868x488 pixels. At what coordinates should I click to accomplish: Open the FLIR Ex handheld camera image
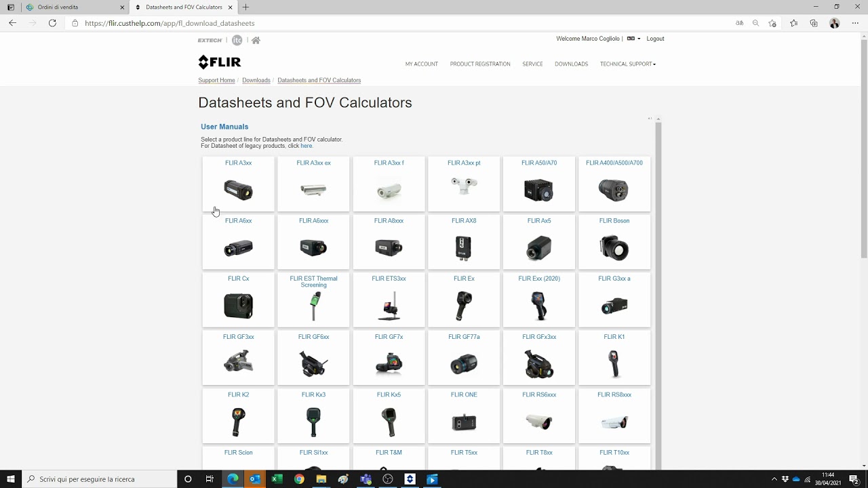coord(464,306)
